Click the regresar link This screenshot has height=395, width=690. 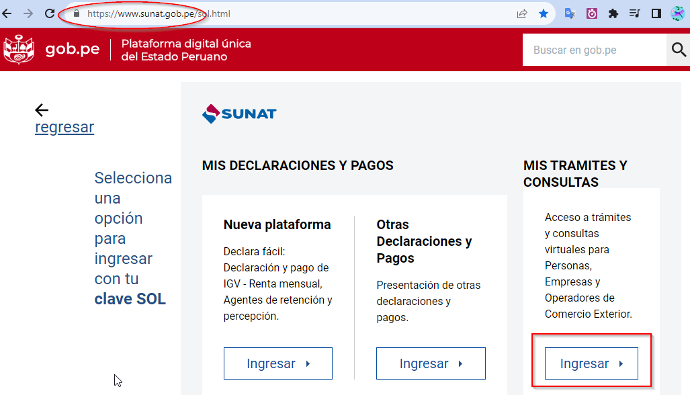click(x=64, y=127)
